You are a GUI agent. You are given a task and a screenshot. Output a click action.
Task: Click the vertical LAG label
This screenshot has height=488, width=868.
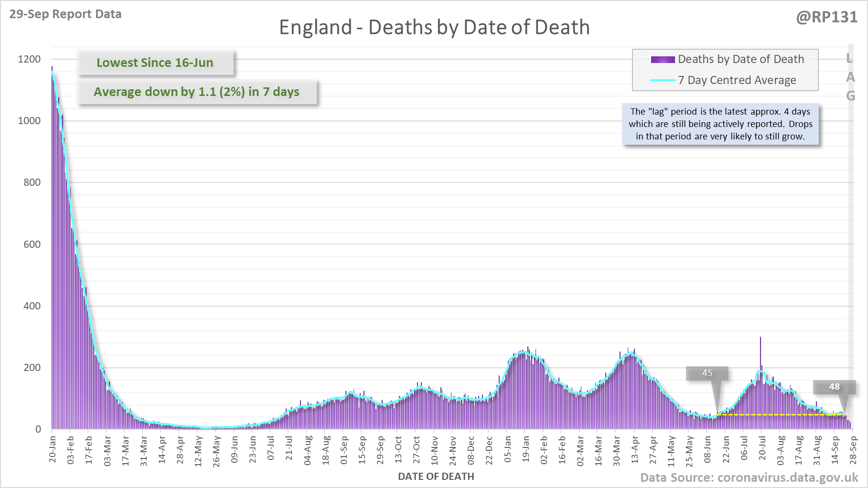tap(850, 77)
